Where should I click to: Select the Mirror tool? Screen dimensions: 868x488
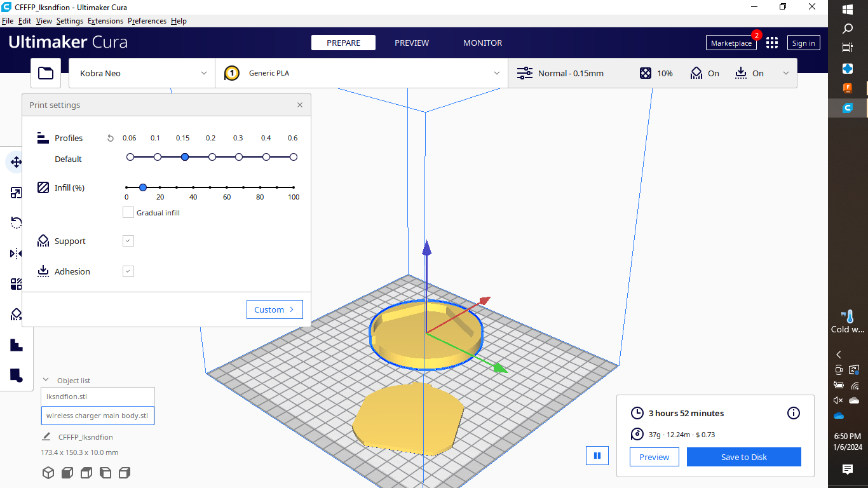[17, 254]
